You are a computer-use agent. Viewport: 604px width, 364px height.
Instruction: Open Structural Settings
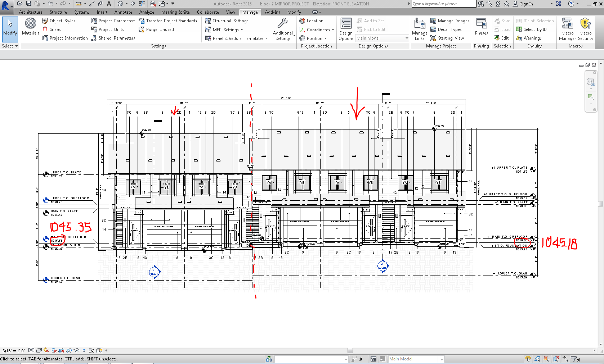(227, 21)
